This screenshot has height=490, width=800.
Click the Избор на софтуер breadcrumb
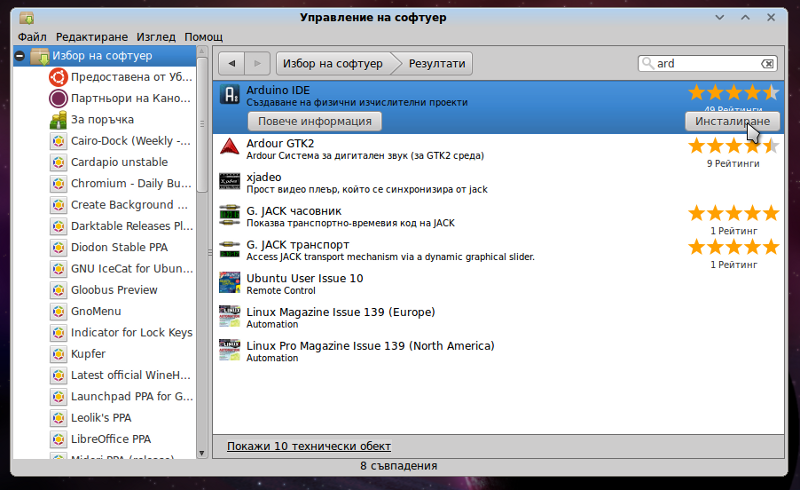tap(332, 64)
